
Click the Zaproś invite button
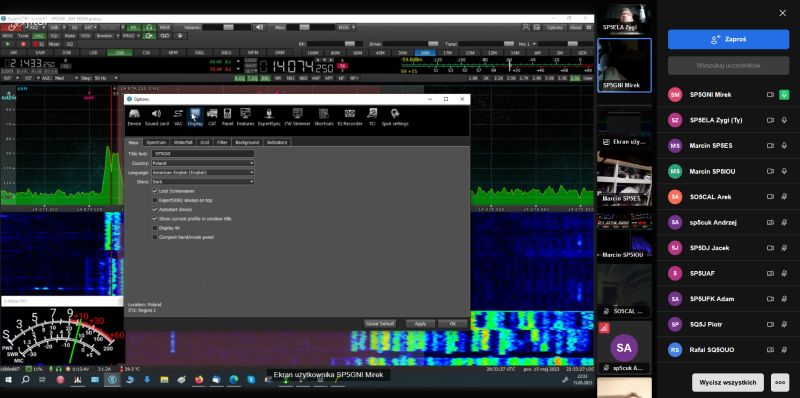click(x=728, y=39)
